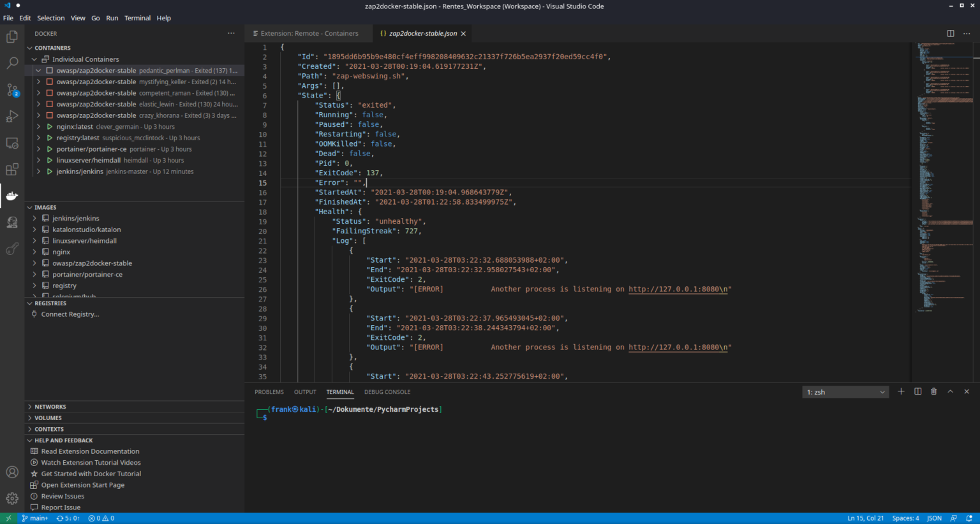Maximize terminal panel with up chevron
This screenshot has height=524, width=980.
click(x=950, y=391)
